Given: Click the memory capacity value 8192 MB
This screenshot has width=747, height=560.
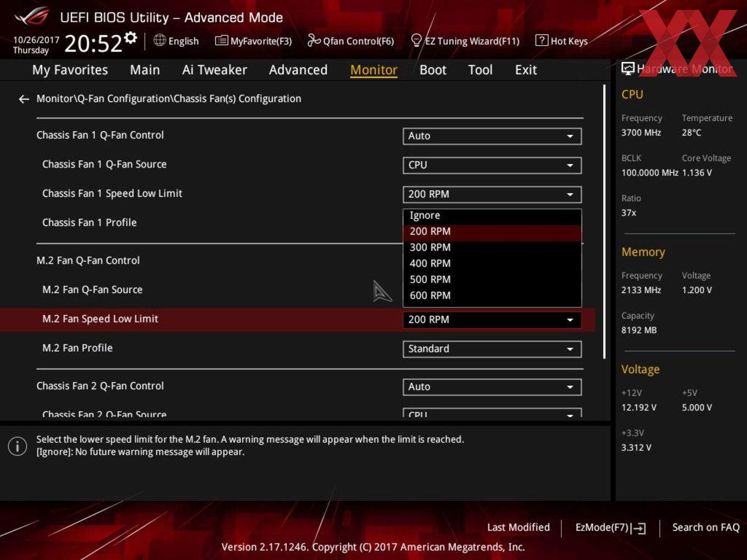Looking at the screenshot, I should click(x=639, y=331).
